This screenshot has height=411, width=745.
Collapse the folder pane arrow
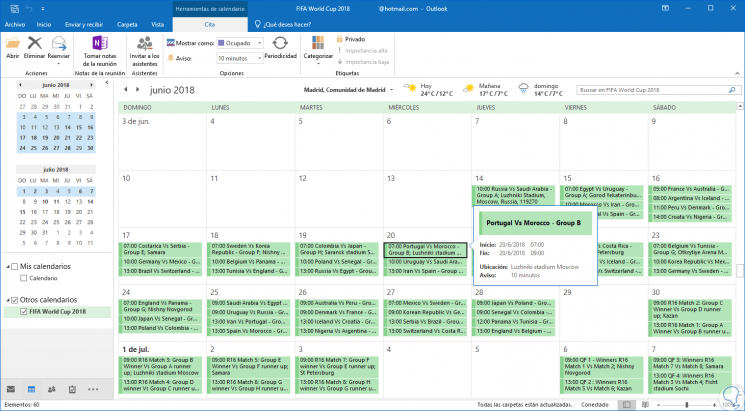(x=107, y=83)
